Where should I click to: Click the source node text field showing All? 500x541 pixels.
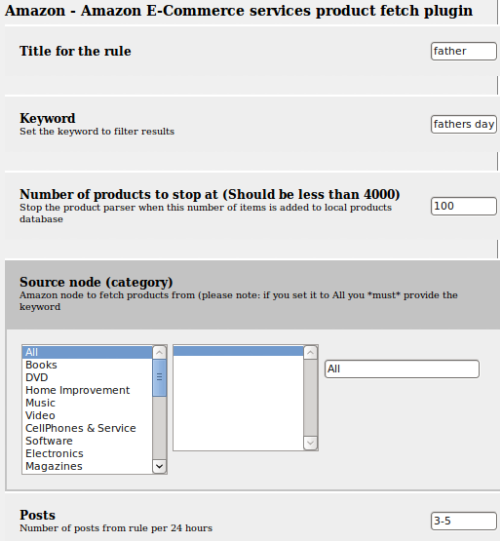tap(402, 369)
